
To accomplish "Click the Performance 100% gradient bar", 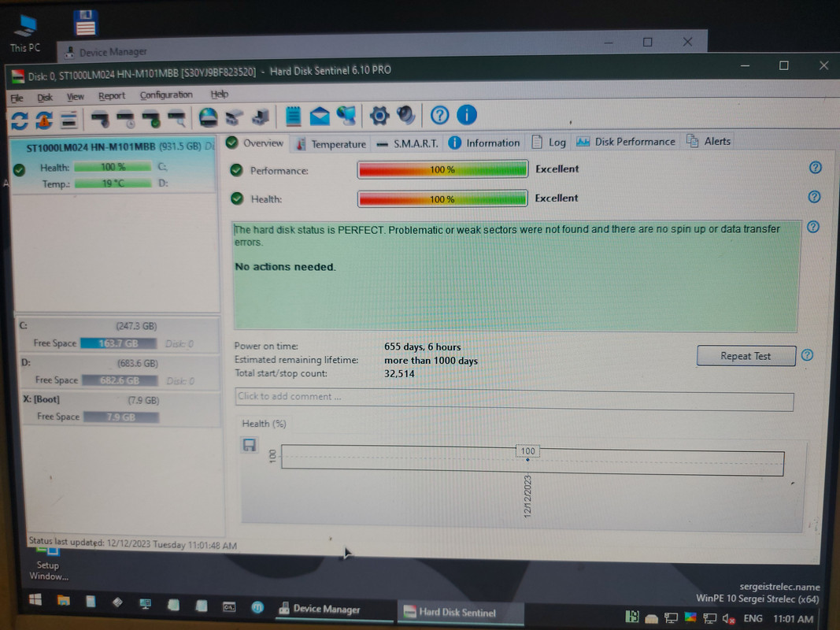I will (442, 169).
